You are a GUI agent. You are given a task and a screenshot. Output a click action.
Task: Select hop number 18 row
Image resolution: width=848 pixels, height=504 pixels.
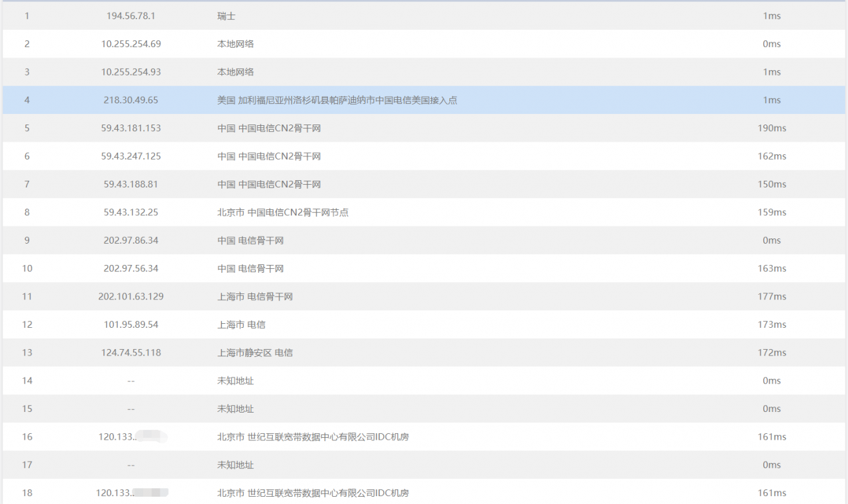(x=424, y=491)
